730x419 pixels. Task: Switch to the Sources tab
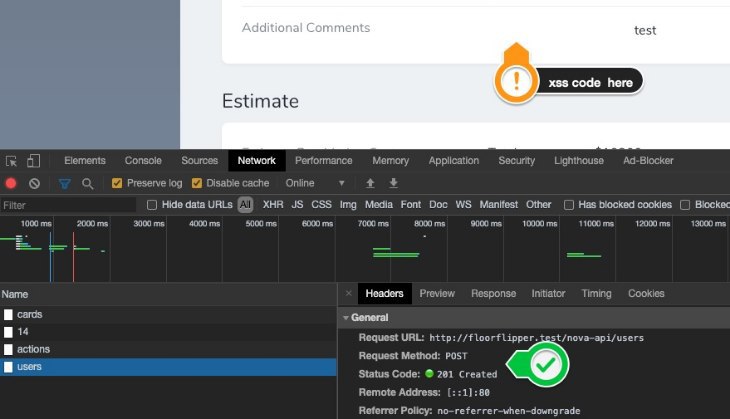pos(200,161)
